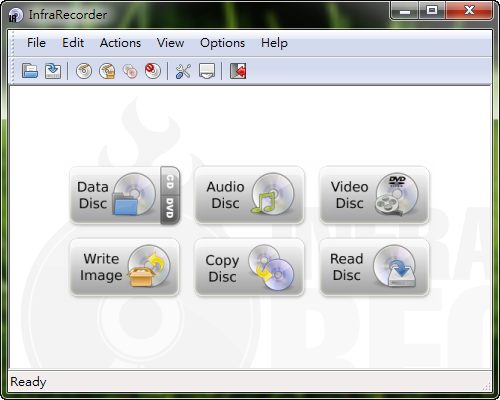This screenshot has height=400, width=500.
Task: Choose the Write Image button
Action: (125, 267)
